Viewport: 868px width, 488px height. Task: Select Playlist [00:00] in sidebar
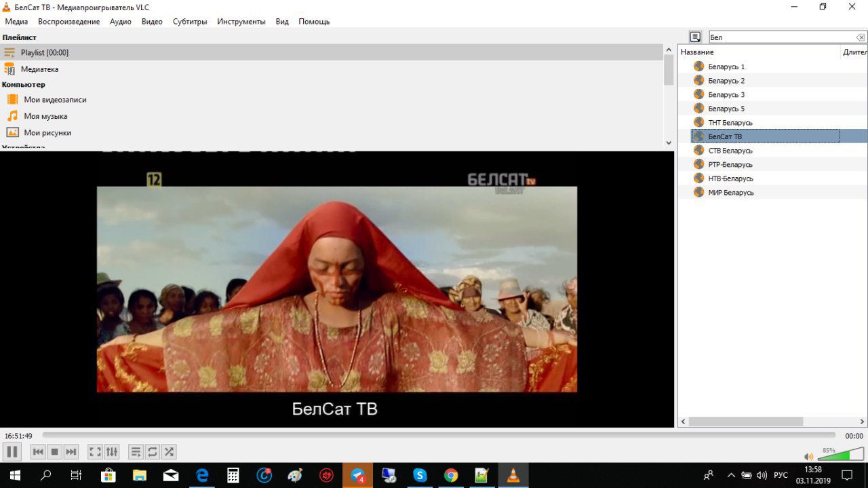(331, 52)
